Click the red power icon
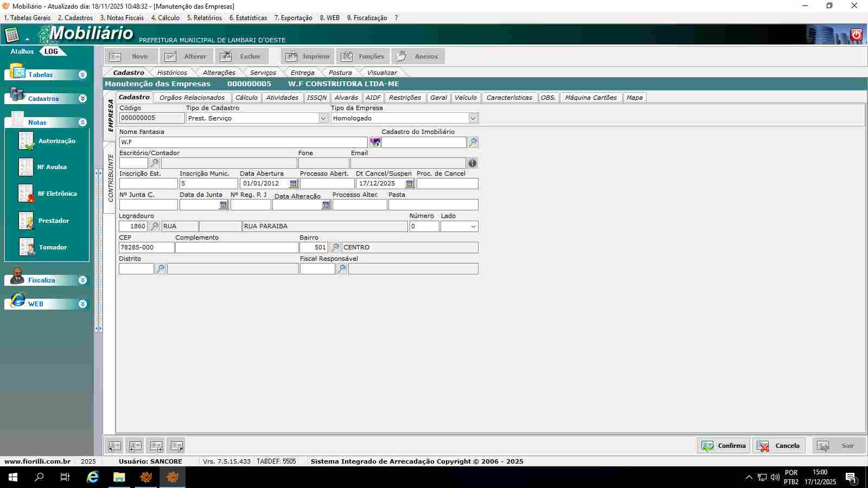This screenshot has height=488, width=868. 856,35
